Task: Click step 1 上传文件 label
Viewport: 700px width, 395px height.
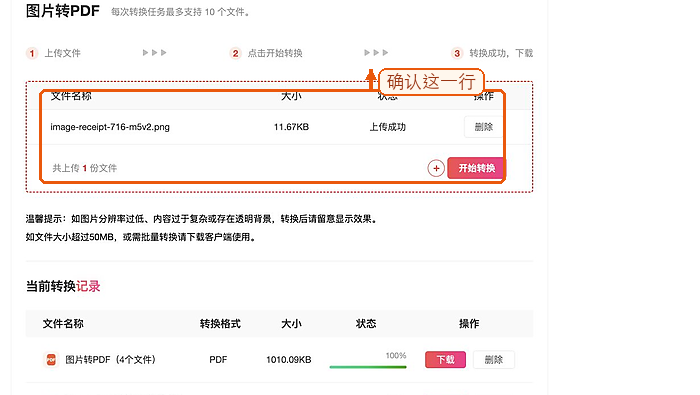Action: tap(62, 53)
